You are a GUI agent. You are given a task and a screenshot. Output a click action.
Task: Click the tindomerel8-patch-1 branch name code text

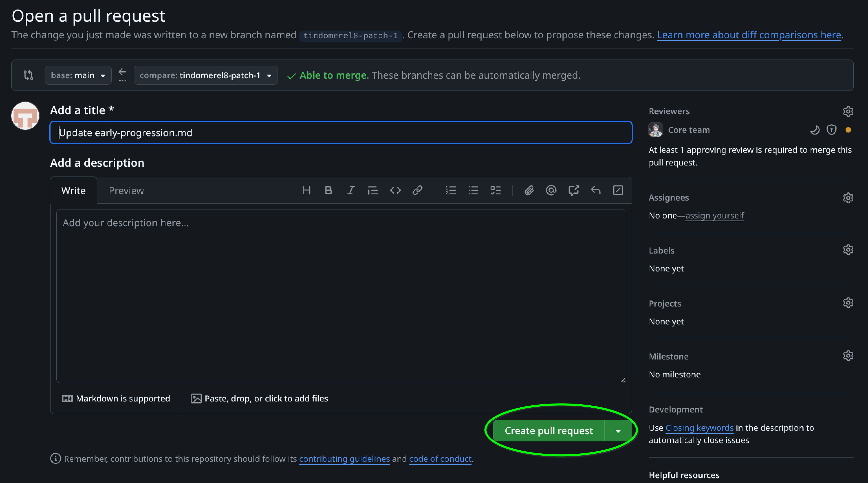(x=350, y=35)
